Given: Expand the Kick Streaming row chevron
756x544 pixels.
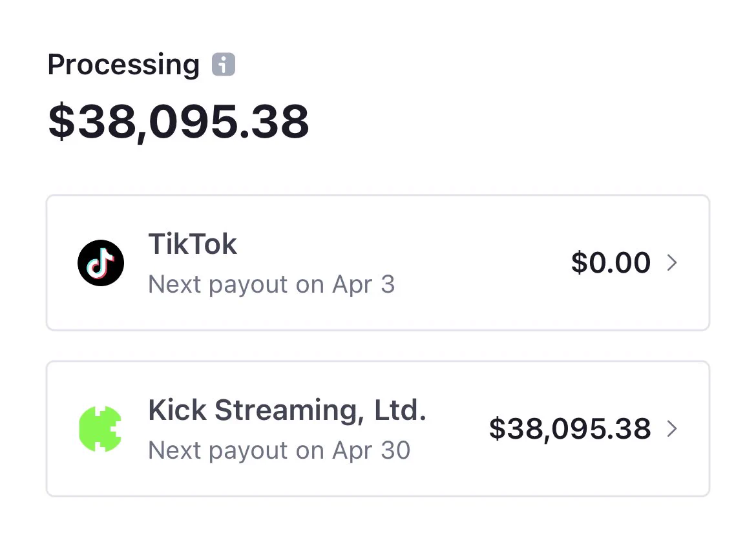Looking at the screenshot, I should [x=672, y=428].
